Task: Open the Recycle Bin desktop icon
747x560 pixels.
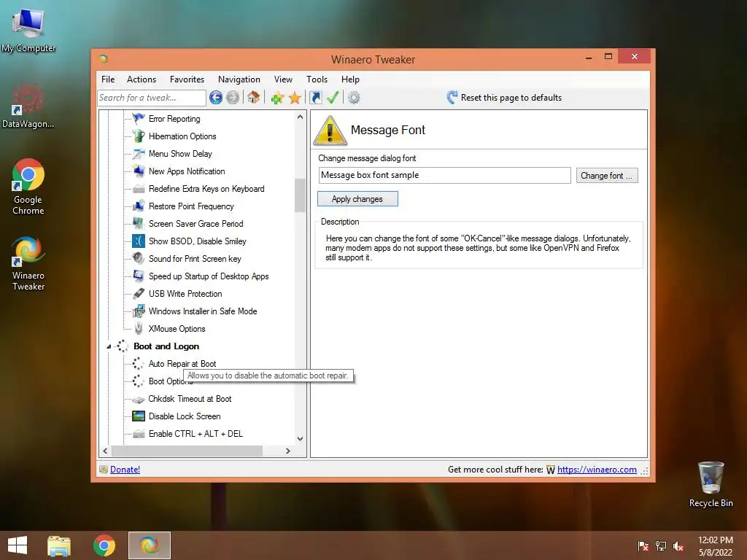Action: [x=711, y=484]
